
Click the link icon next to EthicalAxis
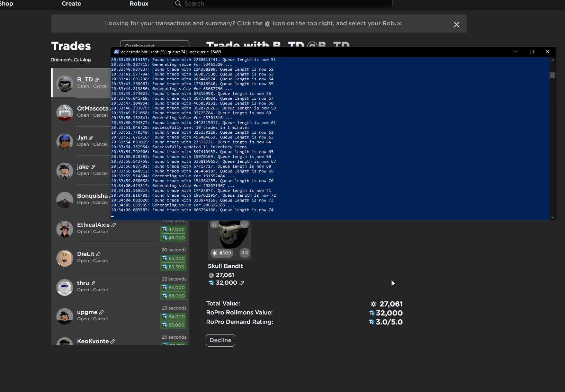pyautogui.click(x=114, y=225)
